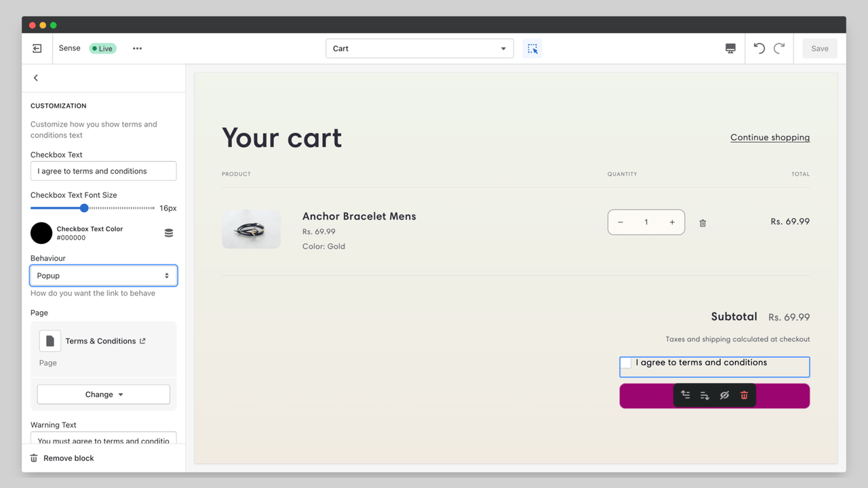Increase quantity with plus button
This screenshot has height=488, width=868.
pyautogui.click(x=672, y=222)
